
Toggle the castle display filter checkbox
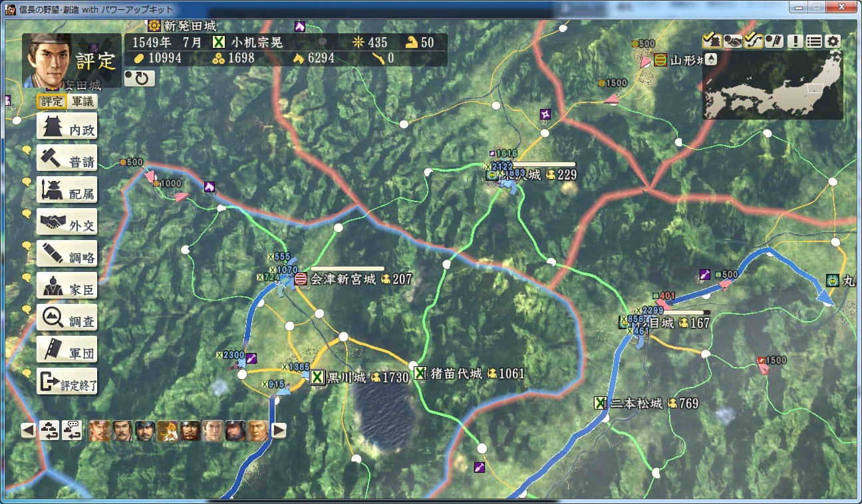712,41
